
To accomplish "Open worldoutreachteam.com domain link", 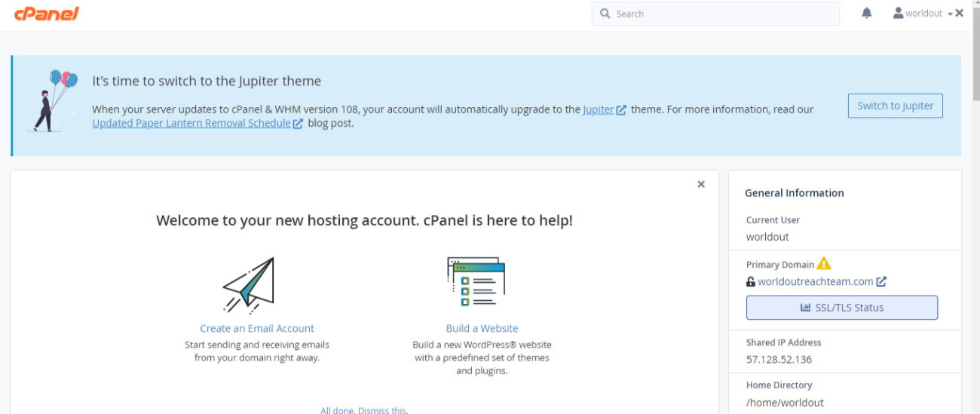I will click(816, 281).
